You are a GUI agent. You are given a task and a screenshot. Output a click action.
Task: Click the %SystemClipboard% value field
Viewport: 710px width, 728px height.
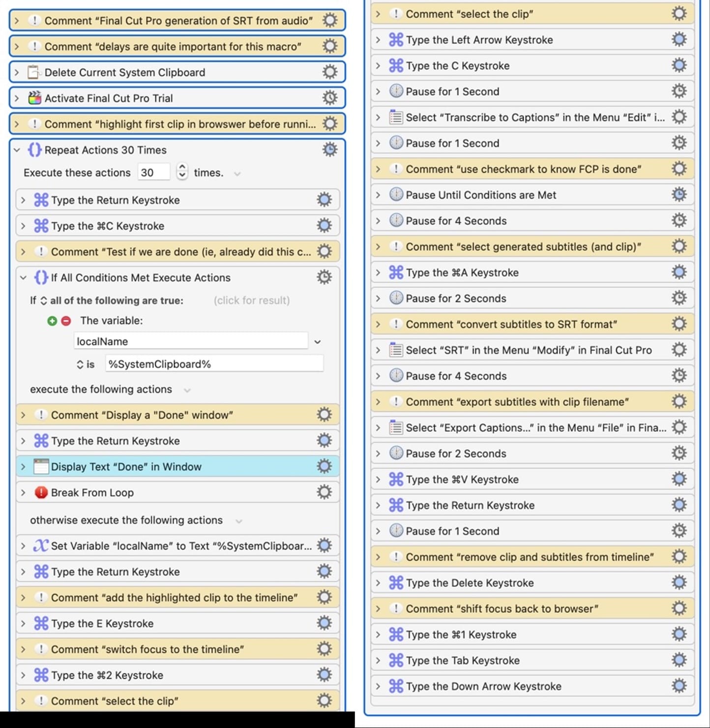(214, 364)
